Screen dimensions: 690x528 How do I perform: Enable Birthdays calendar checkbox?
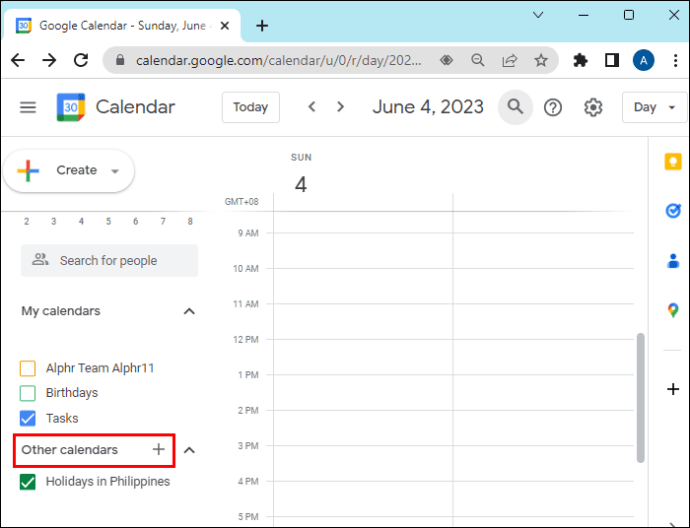coord(28,393)
